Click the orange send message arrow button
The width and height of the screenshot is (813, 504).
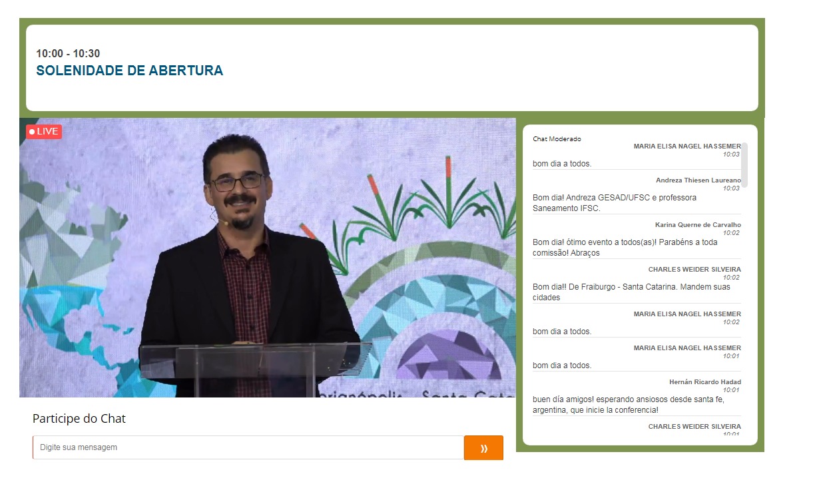483,448
